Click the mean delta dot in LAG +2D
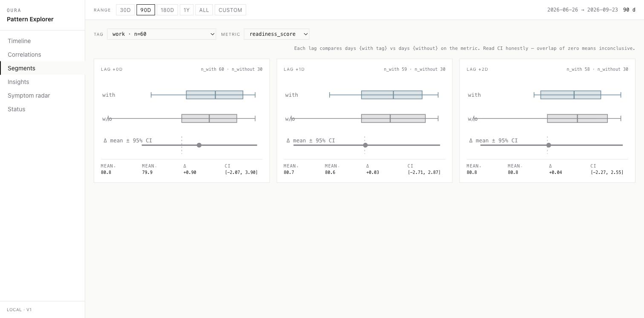The width and height of the screenshot is (644, 318). click(x=549, y=145)
